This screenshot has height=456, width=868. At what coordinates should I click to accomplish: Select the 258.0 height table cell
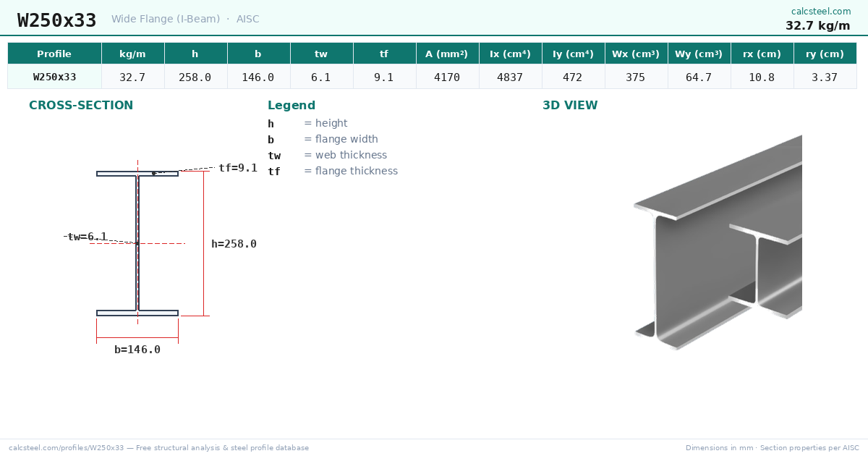tap(195, 77)
